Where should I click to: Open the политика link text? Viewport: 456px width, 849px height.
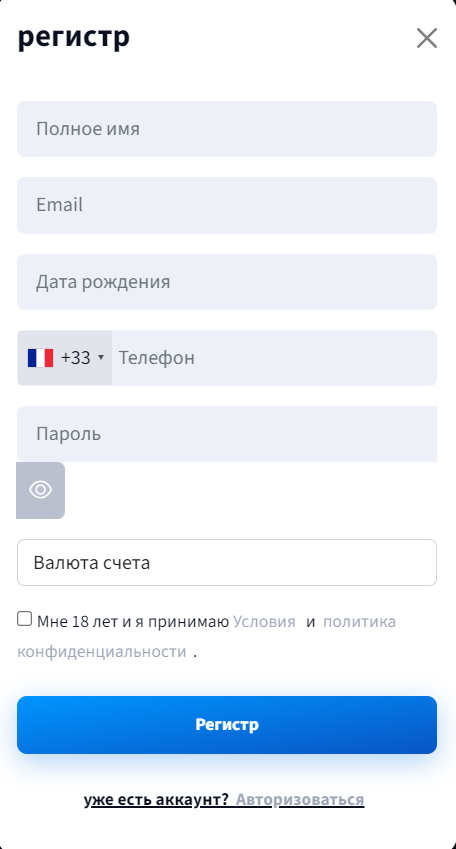tap(360, 622)
